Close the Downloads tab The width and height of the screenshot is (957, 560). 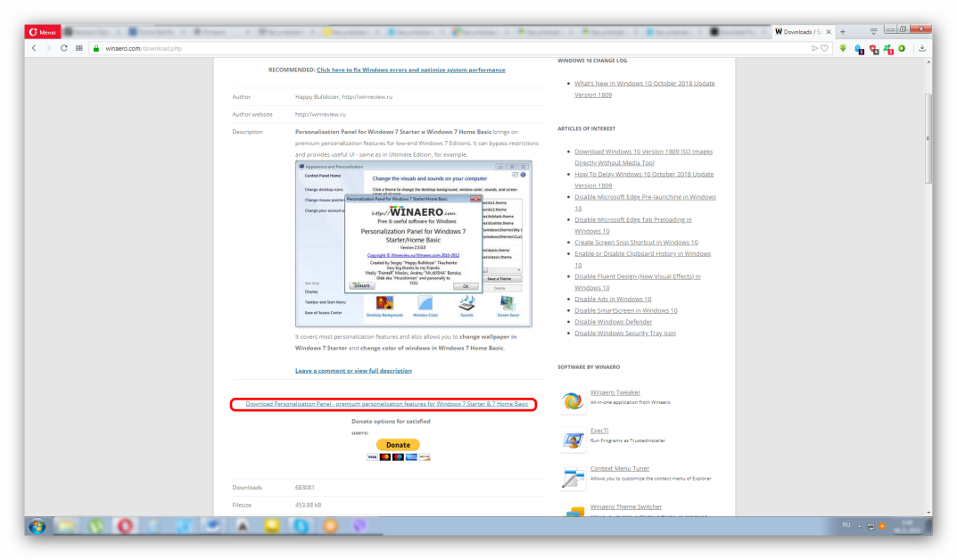click(829, 32)
